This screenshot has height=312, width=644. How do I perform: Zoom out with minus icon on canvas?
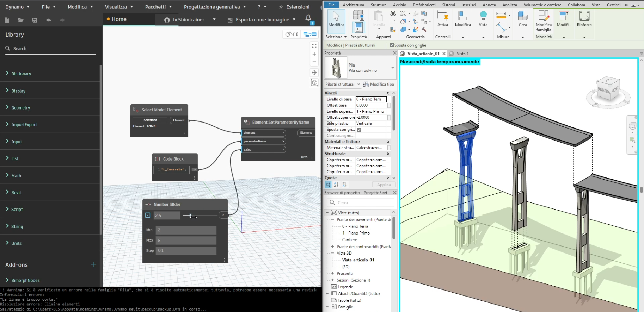click(314, 62)
